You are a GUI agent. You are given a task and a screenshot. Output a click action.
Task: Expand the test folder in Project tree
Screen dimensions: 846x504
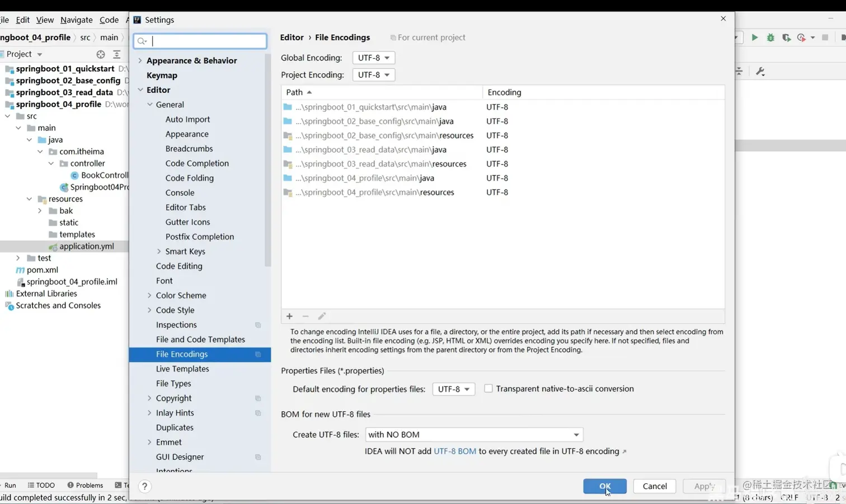(x=18, y=258)
